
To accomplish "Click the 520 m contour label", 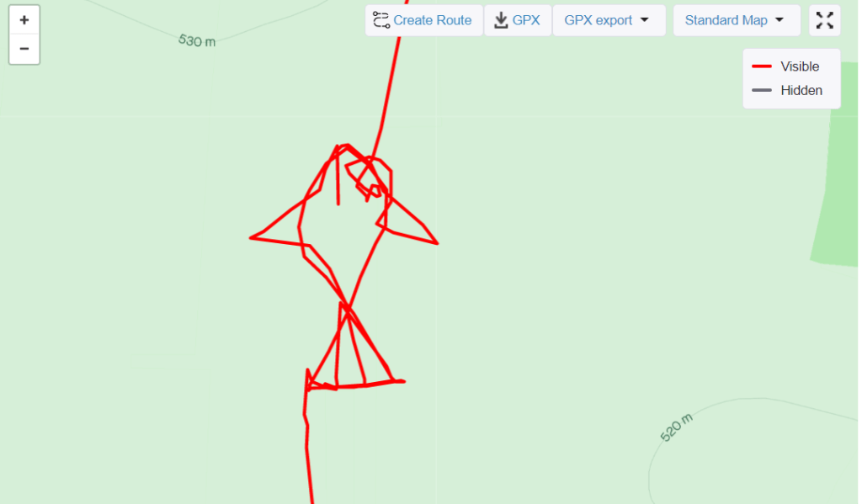I will point(676,427).
